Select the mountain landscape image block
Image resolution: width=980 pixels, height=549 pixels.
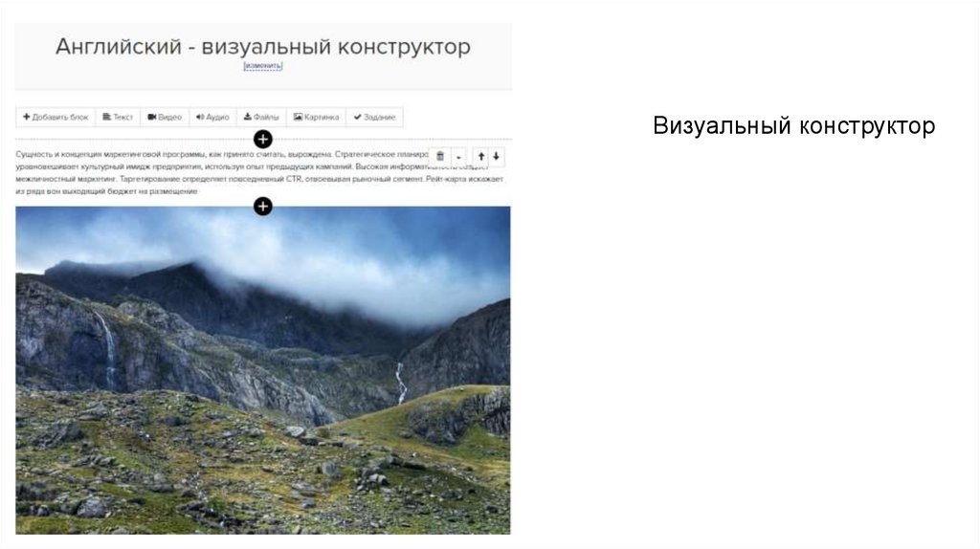click(x=263, y=370)
